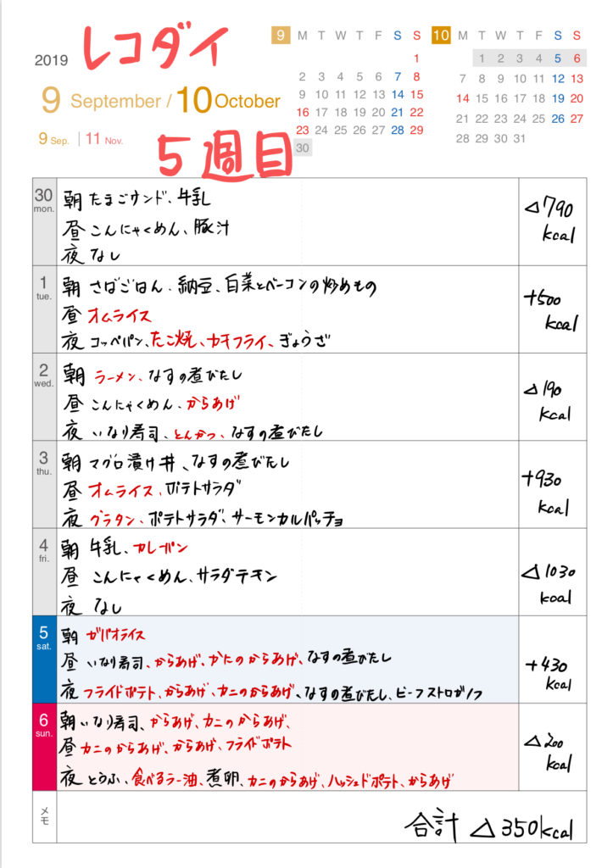The image size is (613, 868).
Task: Select the '4 fri.' day cell
Action: pyautogui.click(x=44, y=571)
